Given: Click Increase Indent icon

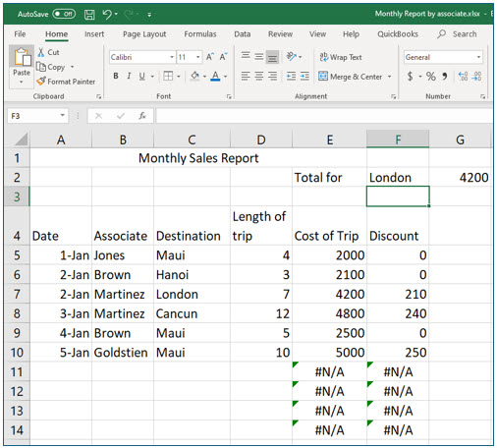Looking at the screenshot, I should [x=304, y=77].
